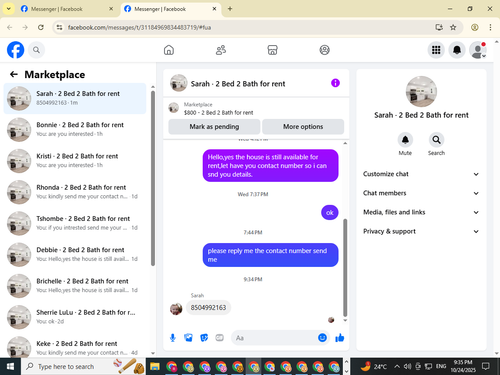Open the Chrome profile icon
Viewport: 500px width, 375px height.
[x=475, y=27]
